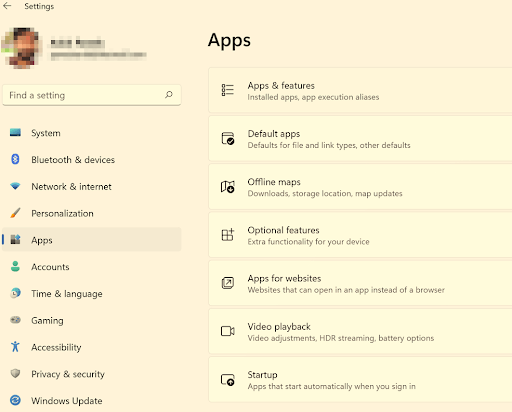Open Default apps card
The height and width of the screenshot is (412, 512).
click(360, 139)
